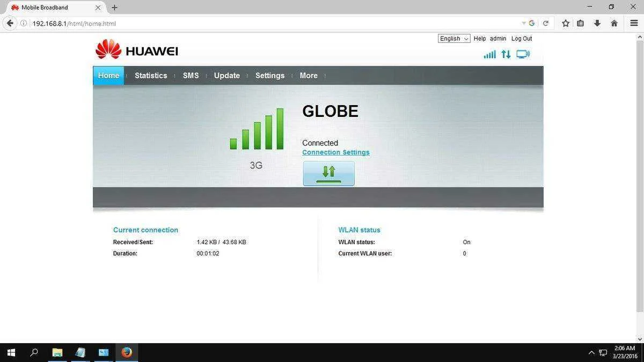Click the Current connection heading

[x=145, y=230]
